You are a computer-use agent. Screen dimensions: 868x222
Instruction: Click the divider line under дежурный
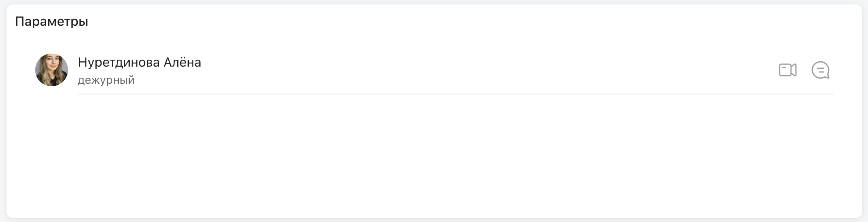[456, 94]
